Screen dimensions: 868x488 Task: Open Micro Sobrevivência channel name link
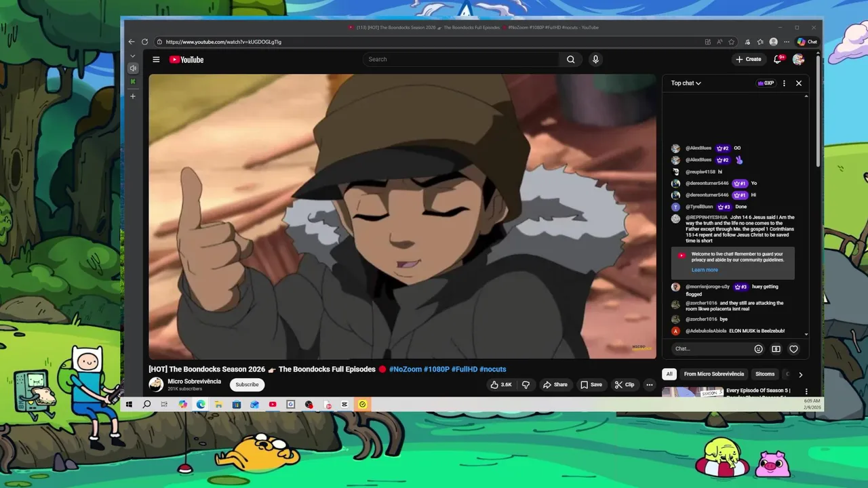pyautogui.click(x=194, y=382)
